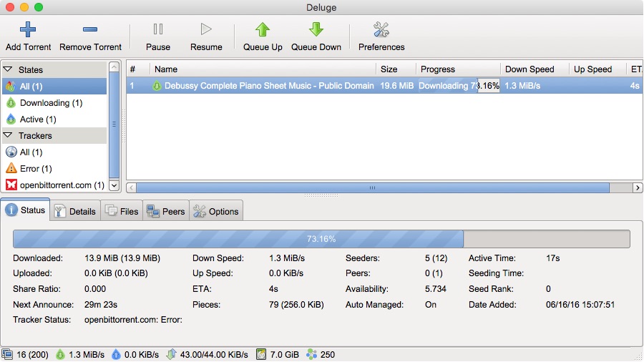
Task: Collapse the Trackers section triangle
Action: 8,135
